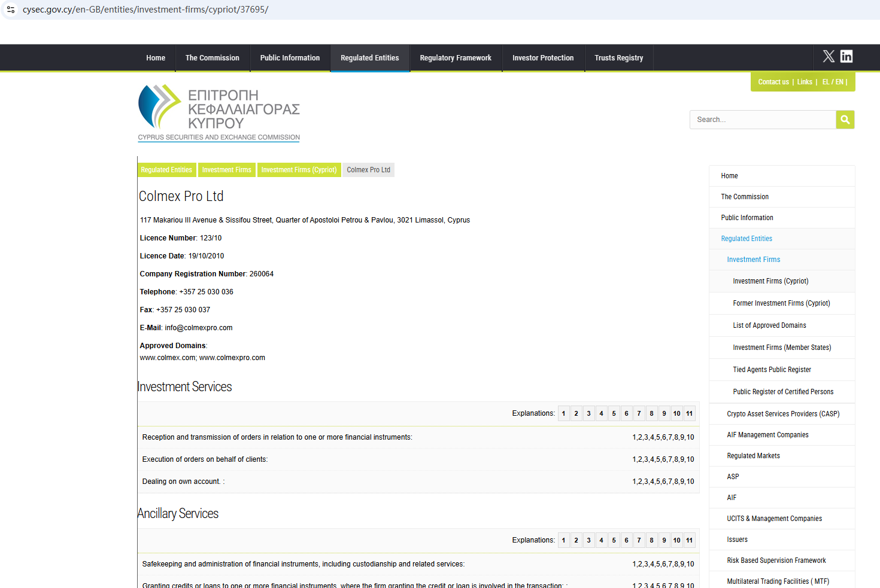880x588 pixels.
Task: Go to Investment Firms (Cypriot) breadcrumb
Action: tap(299, 170)
